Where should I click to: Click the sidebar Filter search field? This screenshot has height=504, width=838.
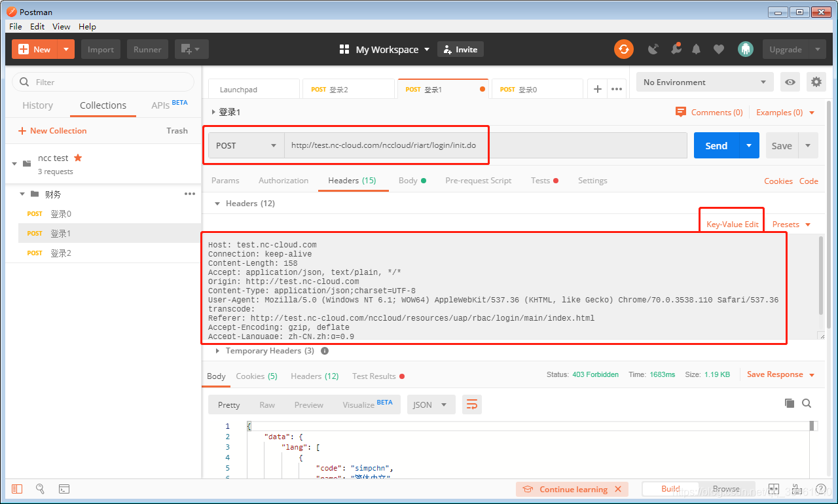[x=103, y=82]
